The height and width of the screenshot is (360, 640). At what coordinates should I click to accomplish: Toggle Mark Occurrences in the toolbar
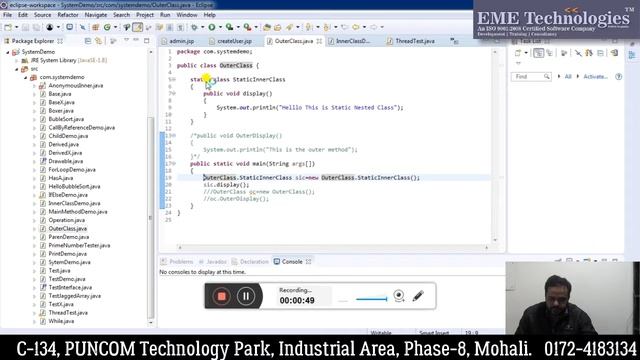click(138, 27)
